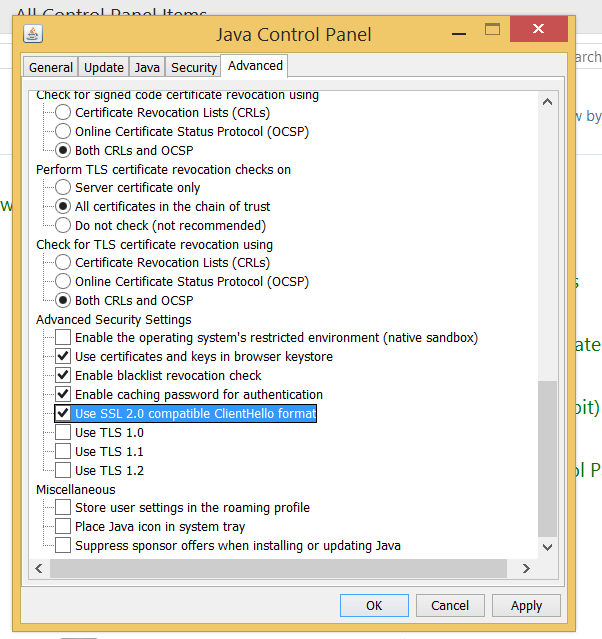Click the Java coffee cup title bar icon
This screenshot has width=602, height=639.
33,34
